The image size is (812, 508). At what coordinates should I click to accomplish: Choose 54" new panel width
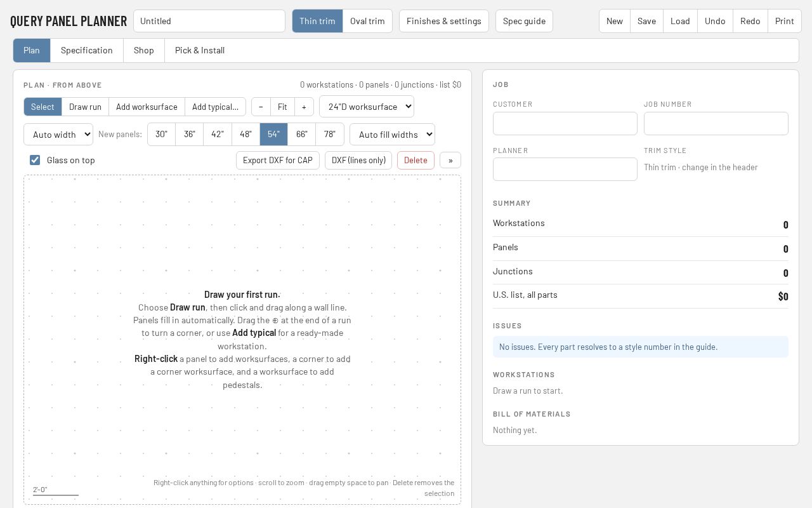click(x=273, y=134)
